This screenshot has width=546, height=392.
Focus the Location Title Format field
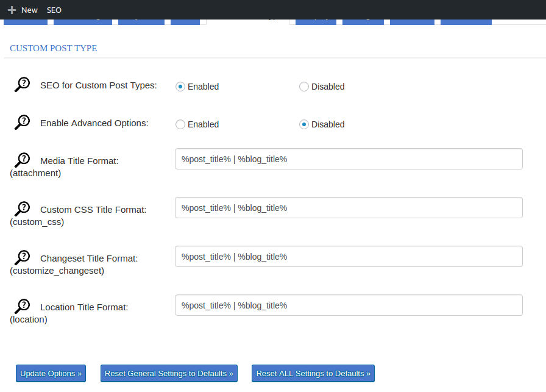pos(347,305)
